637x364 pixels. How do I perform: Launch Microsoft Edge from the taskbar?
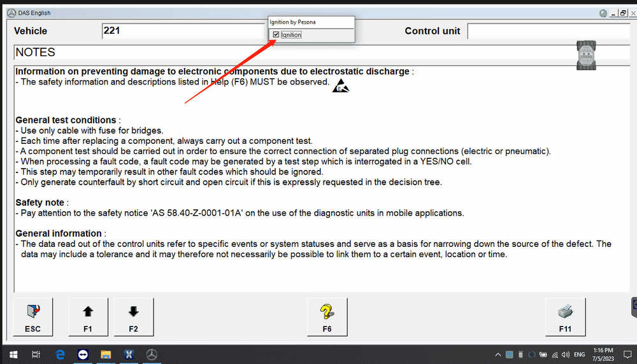[60, 354]
